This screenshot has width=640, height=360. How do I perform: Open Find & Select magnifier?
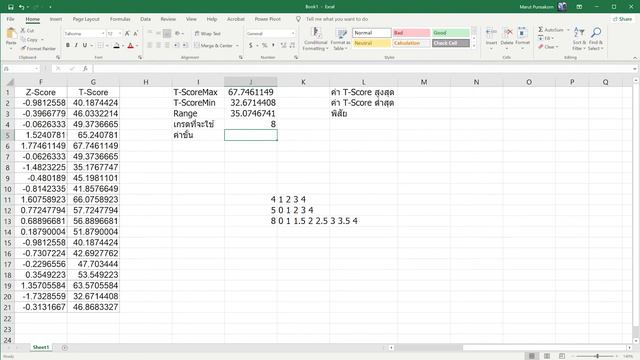tap(596, 38)
